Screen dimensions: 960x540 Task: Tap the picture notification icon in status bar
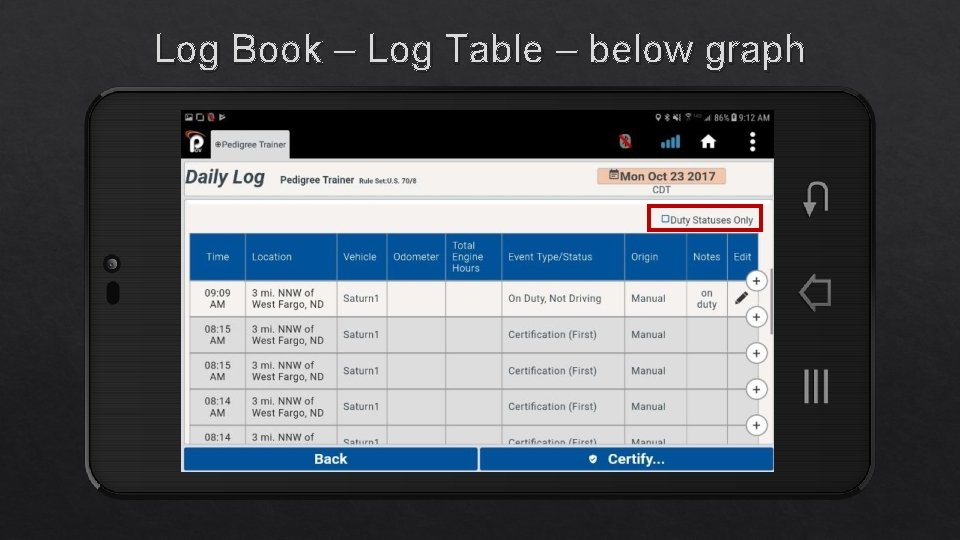[189, 117]
